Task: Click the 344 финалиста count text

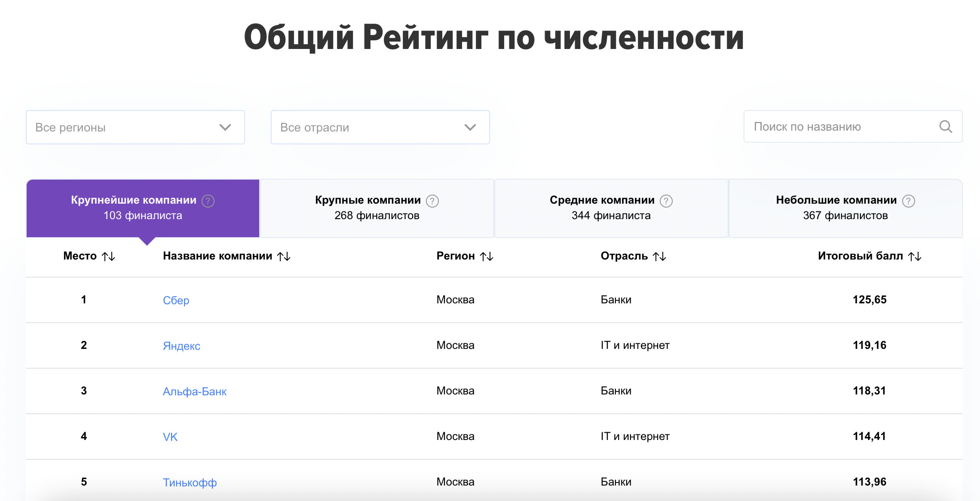Action: (x=611, y=215)
